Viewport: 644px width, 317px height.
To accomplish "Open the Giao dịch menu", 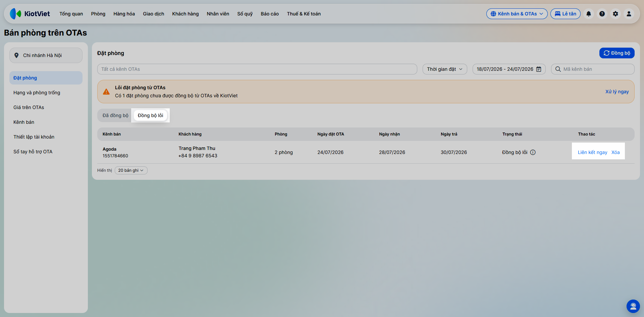I will pyautogui.click(x=154, y=14).
